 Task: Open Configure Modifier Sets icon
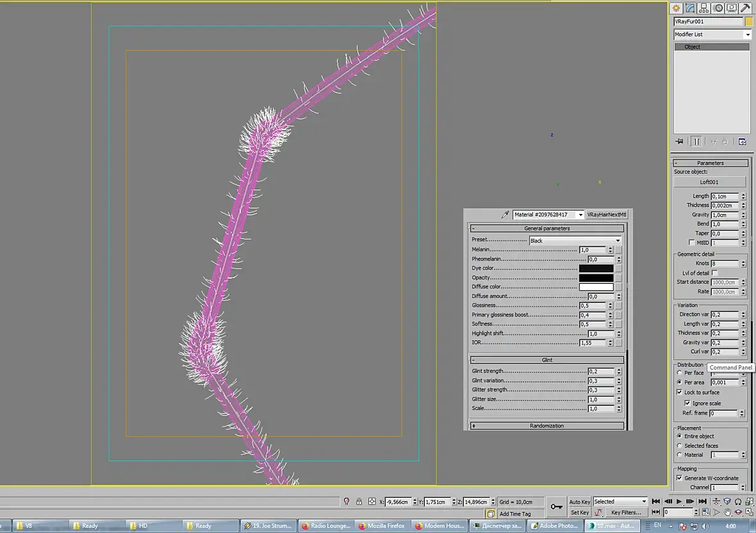point(742,141)
